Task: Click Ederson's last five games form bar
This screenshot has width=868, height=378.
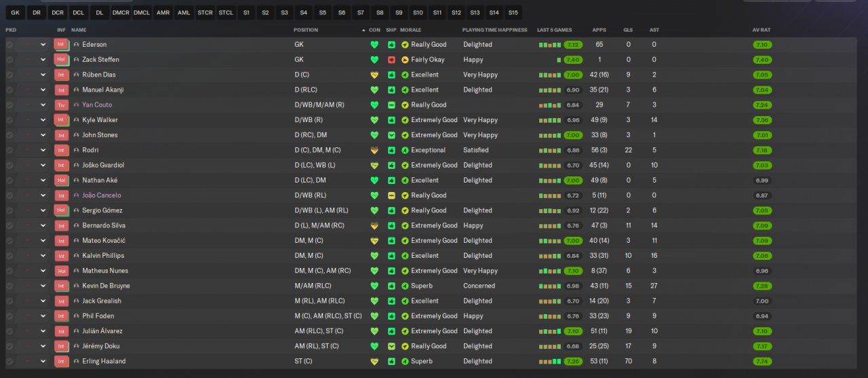Action: [550, 45]
